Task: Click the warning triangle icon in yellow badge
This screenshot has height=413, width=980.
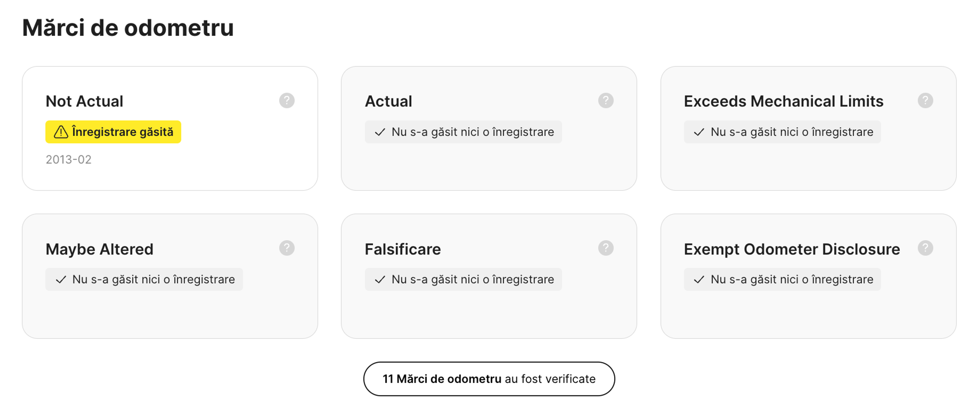Action: coord(61,132)
